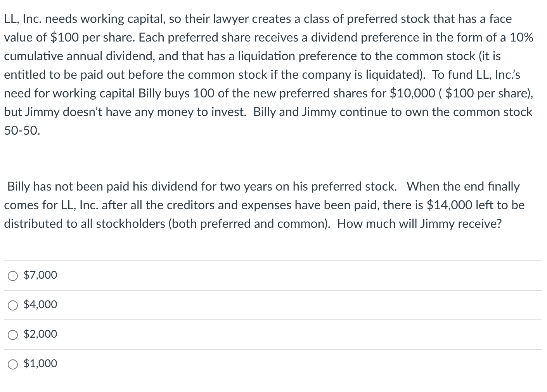Click the phrase 'How much will Jimmy receive?'
Screen dimensions: 547x392
coord(420,224)
